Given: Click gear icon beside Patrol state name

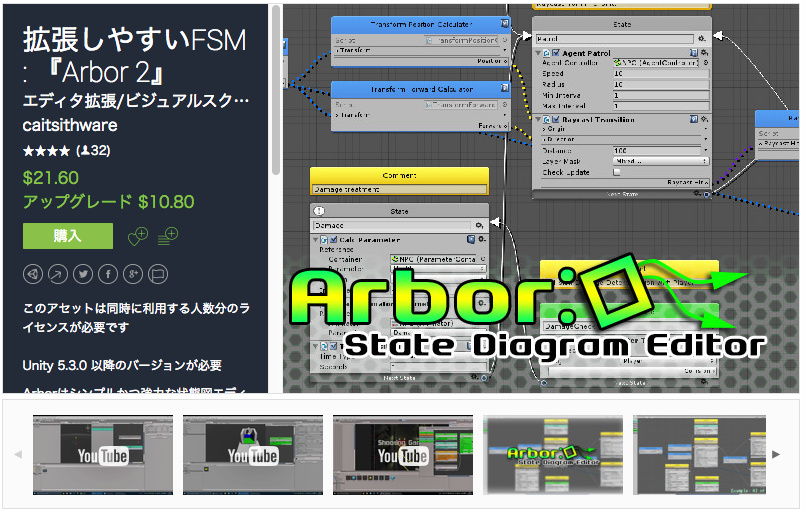Looking at the screenshot, I should click(701, 38).
